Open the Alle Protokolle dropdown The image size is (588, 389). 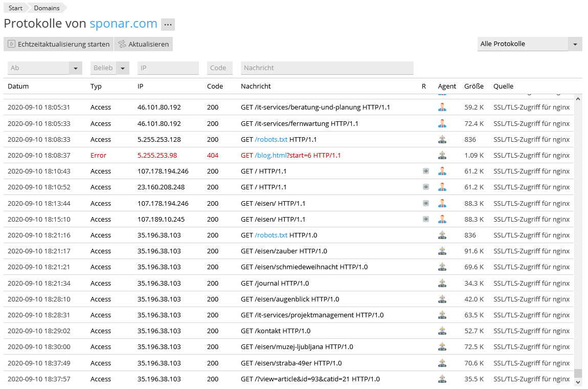pyautogui.click(x=529, y=44)
